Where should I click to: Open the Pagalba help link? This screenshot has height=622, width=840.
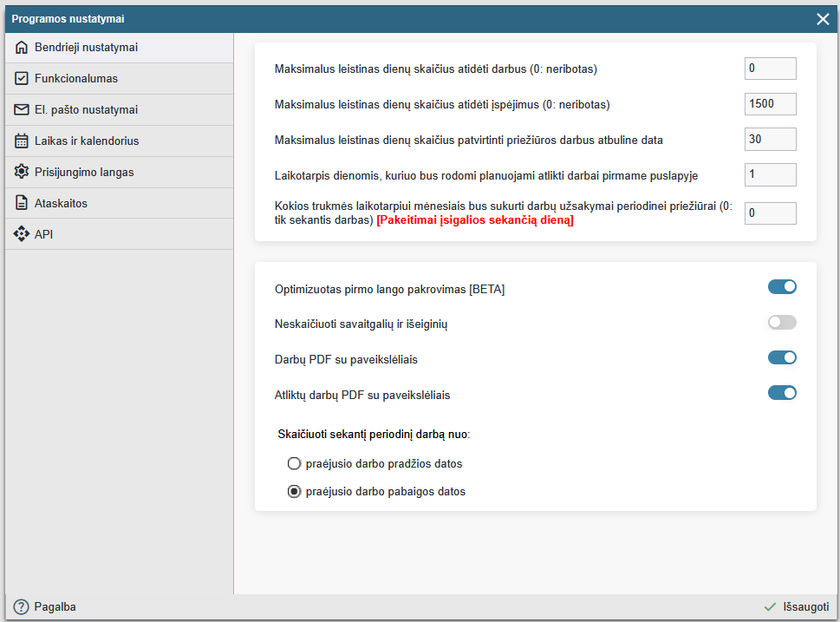[45, 607]
